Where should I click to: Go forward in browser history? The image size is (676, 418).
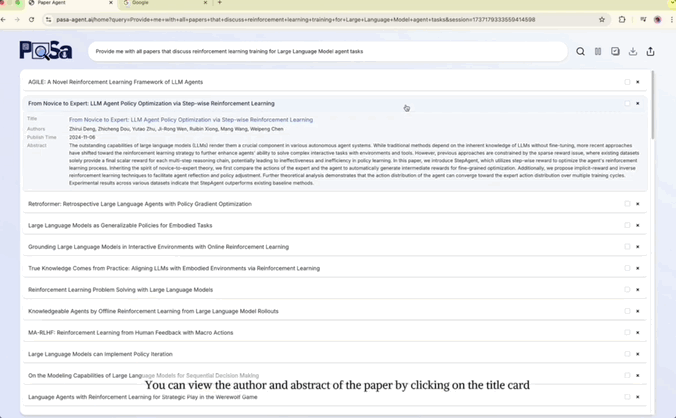tap(17, 19)
